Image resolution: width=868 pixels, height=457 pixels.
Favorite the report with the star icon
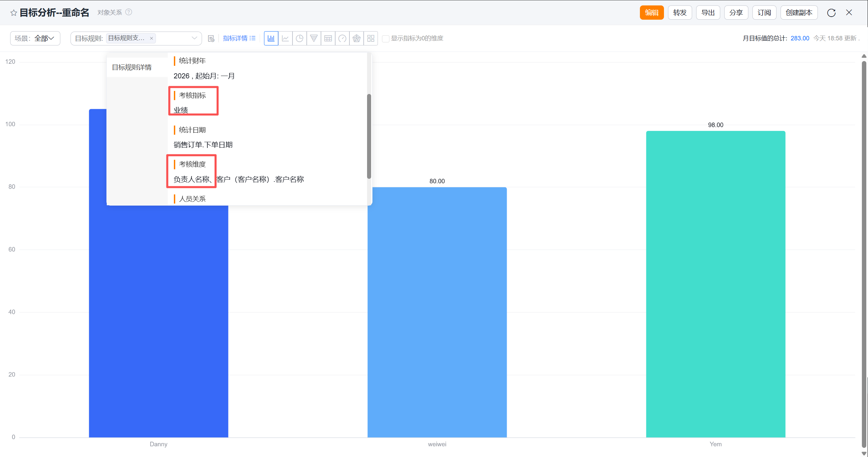[14, 13]
